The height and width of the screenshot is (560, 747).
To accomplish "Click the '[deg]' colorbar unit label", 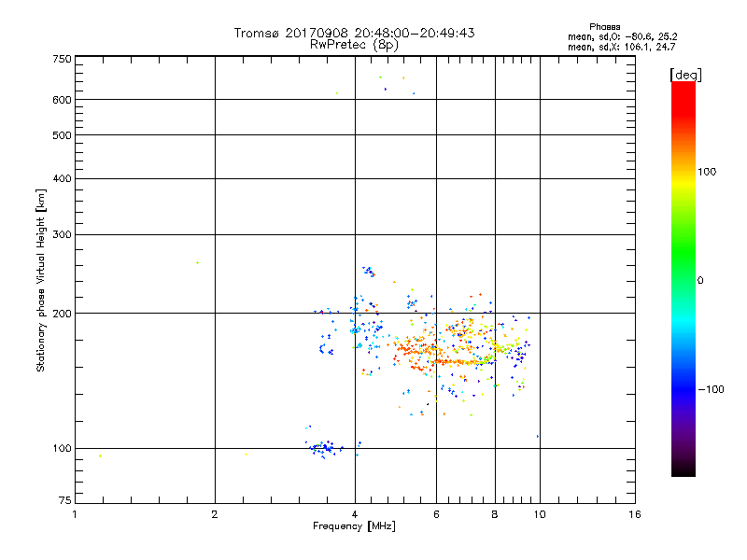I will tap(685, 75).
